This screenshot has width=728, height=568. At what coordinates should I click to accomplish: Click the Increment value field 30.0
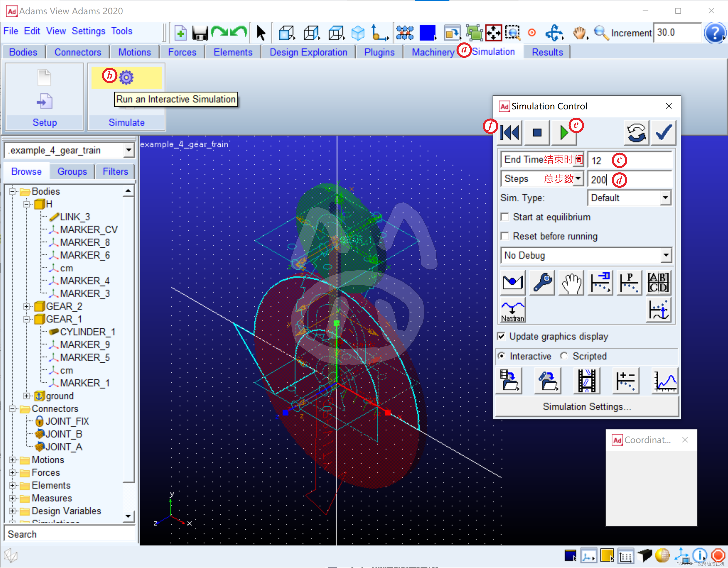coord(677,33)
